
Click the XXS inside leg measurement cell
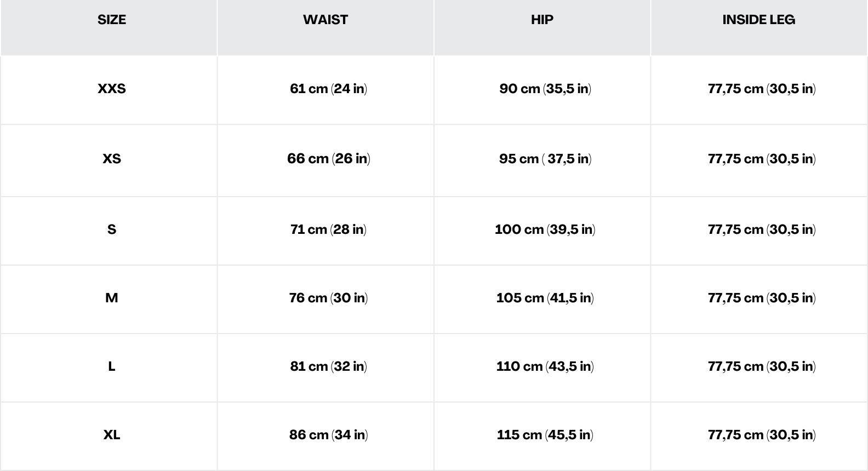pos(761,89)
